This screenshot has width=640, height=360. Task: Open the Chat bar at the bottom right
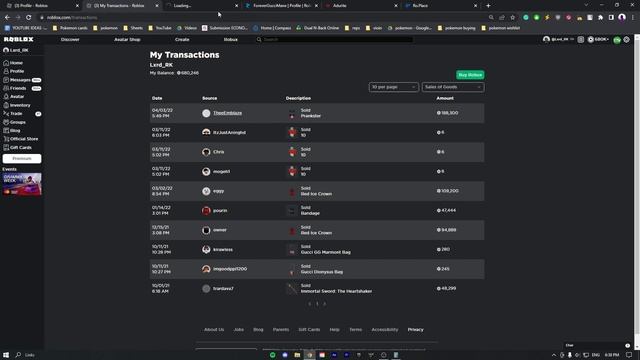point(598,345)
